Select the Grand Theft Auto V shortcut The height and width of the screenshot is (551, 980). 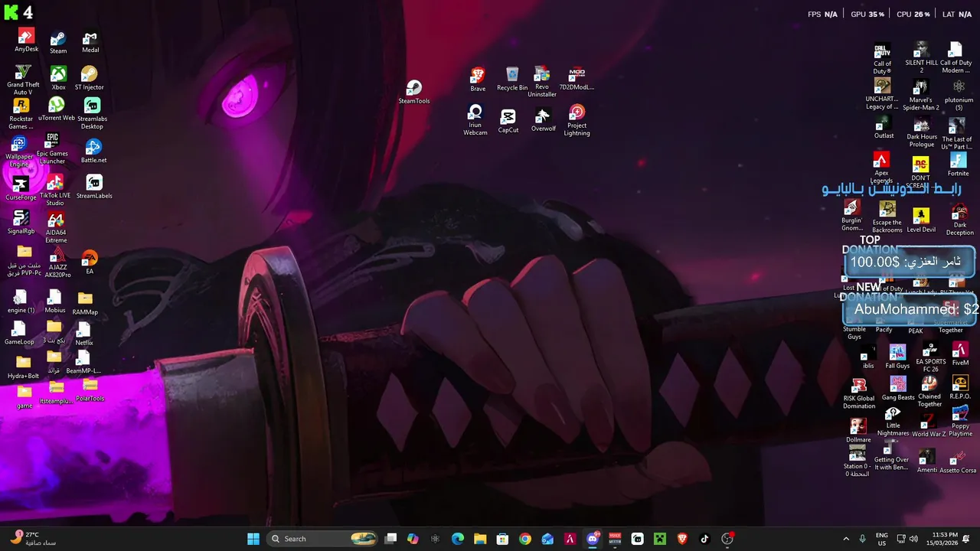(x=23, y=80)
